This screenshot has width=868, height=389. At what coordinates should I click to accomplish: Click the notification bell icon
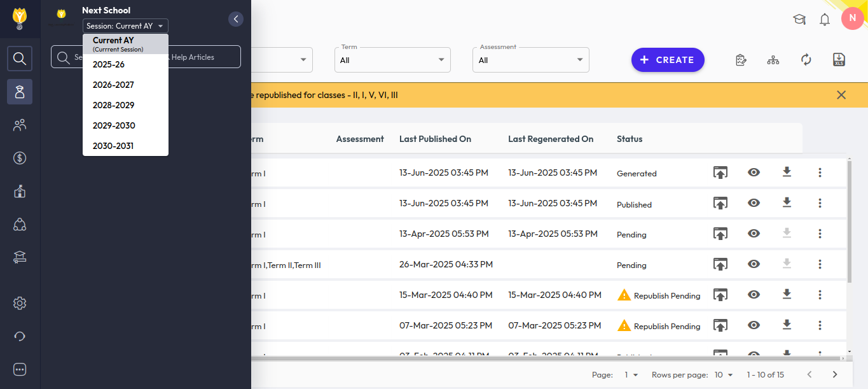coord(825,19)
